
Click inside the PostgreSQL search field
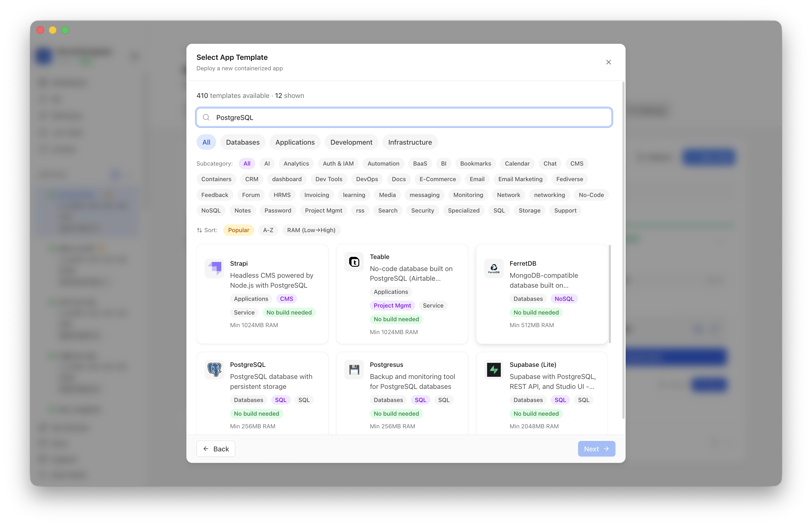click(x=404, y=117)
